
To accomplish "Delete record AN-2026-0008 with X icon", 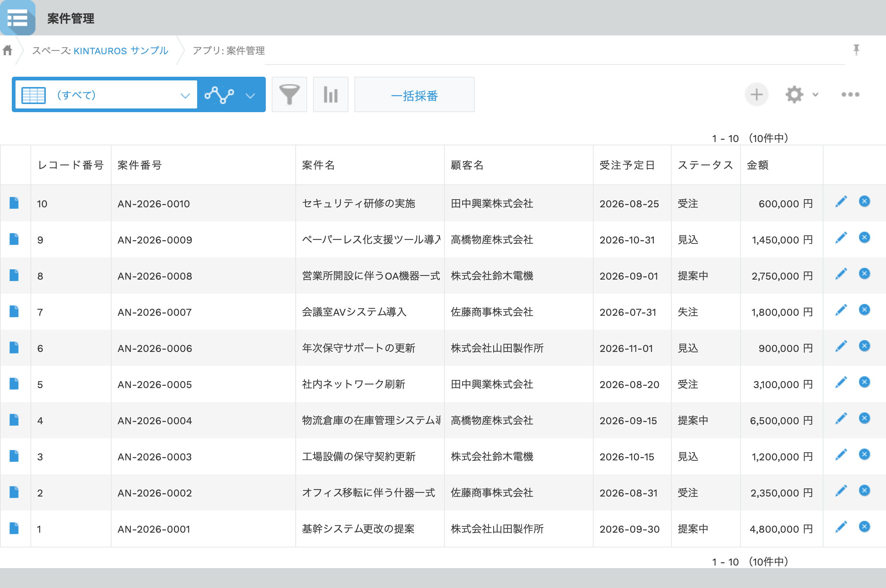I will coord(865,274).
